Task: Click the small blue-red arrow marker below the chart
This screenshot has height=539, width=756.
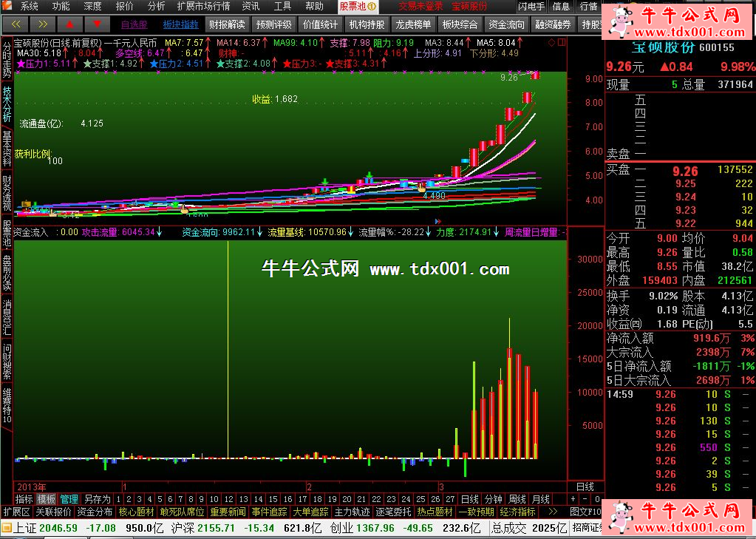Action: pyautogui.click(x=437, y=222)
